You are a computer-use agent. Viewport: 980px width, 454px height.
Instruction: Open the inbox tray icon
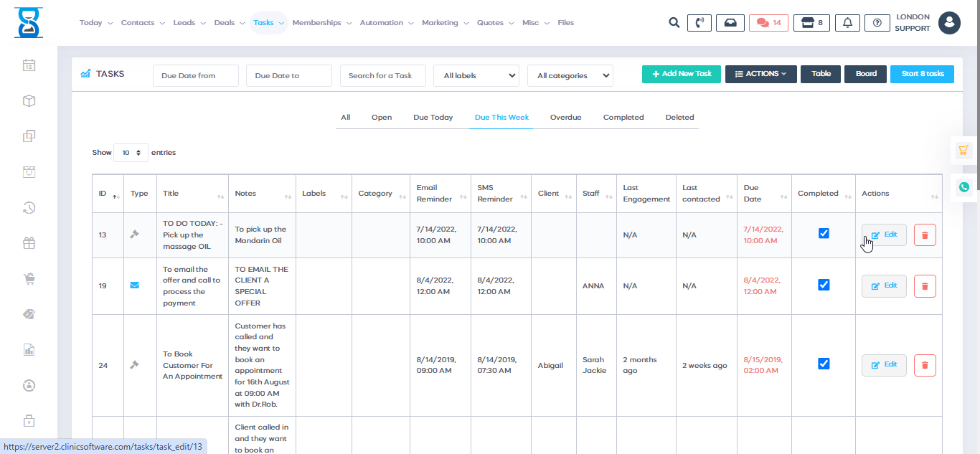730,23
